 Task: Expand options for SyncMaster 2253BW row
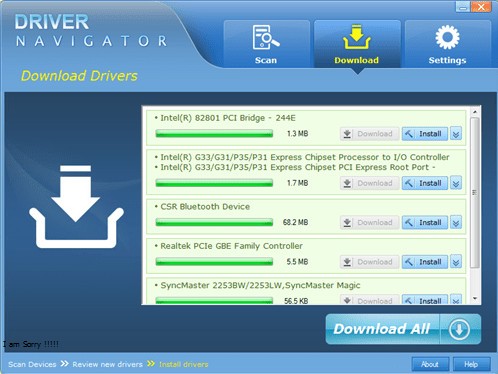pos(456,300)
